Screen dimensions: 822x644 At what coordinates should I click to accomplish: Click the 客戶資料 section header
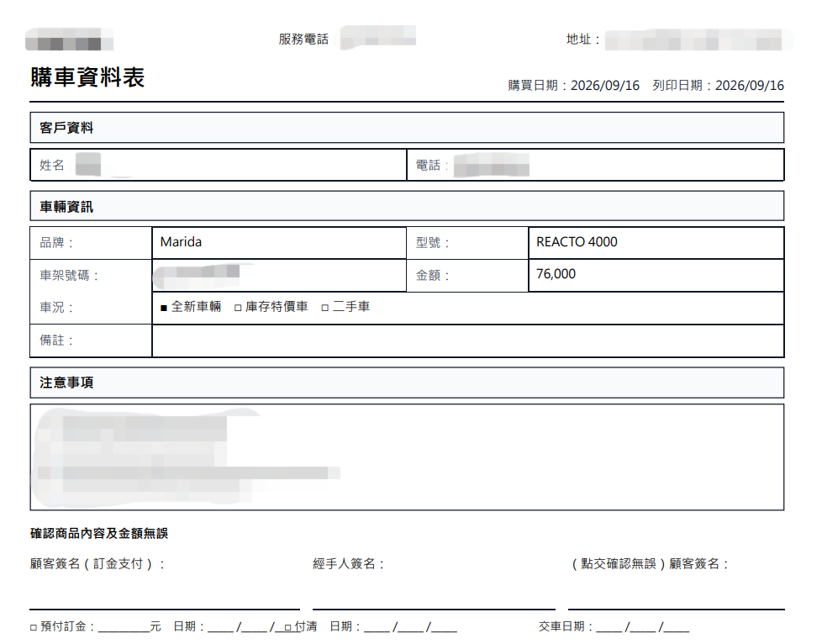point(407,128)
